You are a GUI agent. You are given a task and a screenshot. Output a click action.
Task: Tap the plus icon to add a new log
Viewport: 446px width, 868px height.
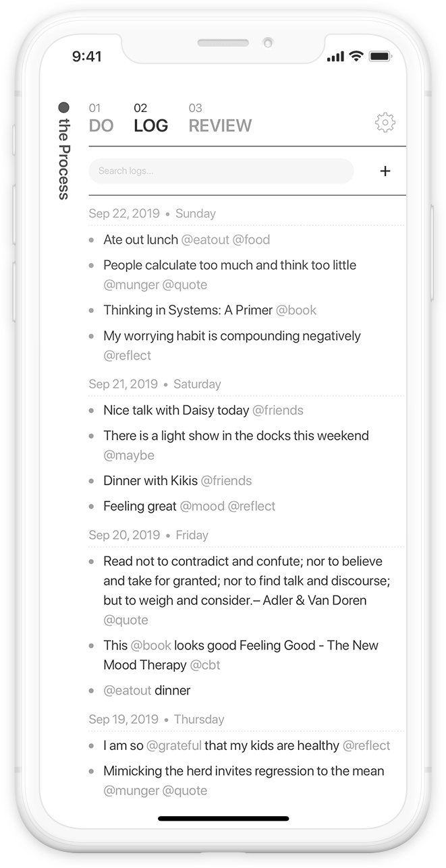(x=385, y=171)
